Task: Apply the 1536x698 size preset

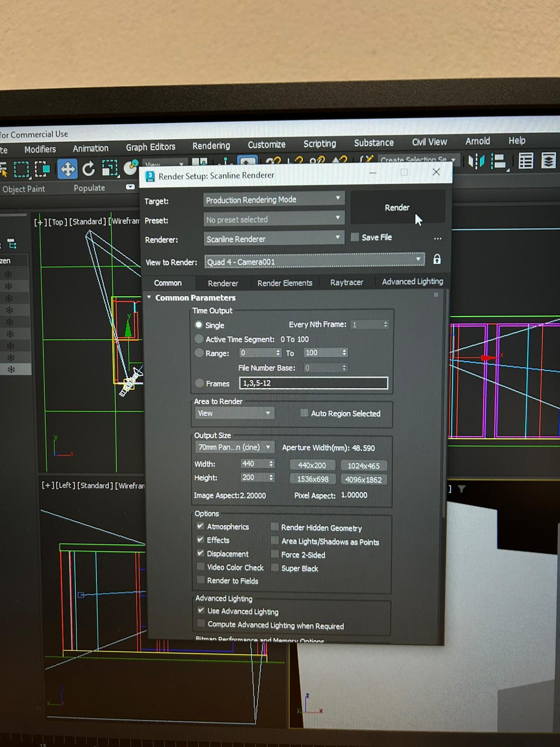Action: pos(313,479)
